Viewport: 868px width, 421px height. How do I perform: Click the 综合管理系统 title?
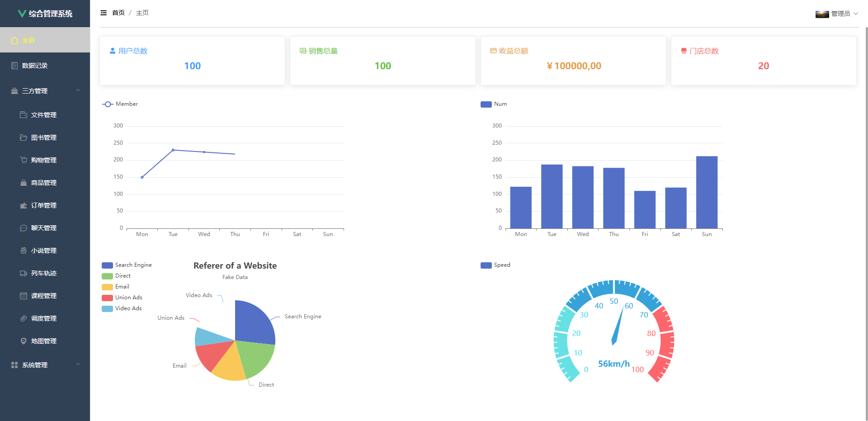51,14
